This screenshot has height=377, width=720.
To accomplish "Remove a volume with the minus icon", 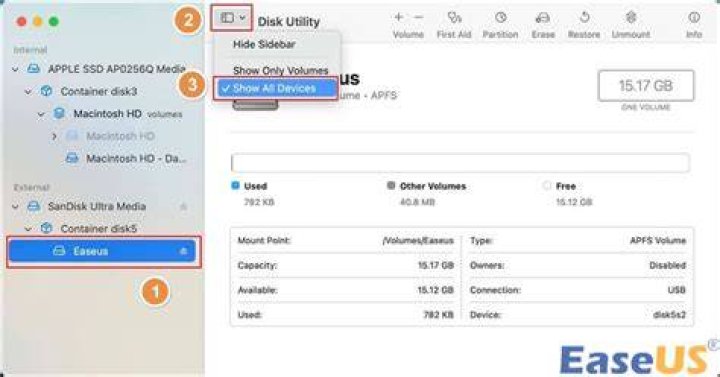I will 418,17.
